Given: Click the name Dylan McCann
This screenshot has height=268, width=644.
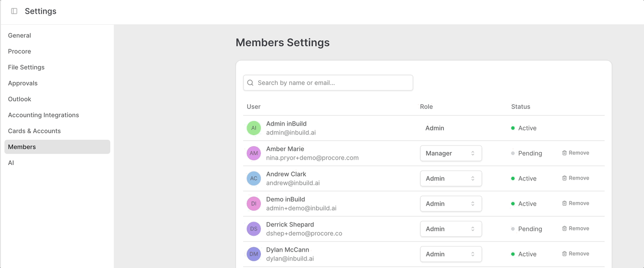Looking at the screenshot, I should pyautogui.click(x=287, y=250).
